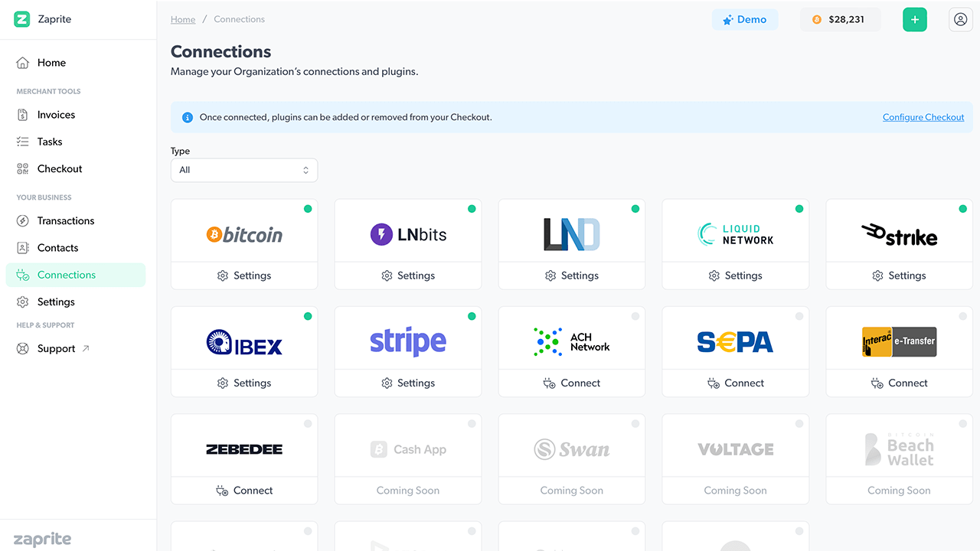This screenshot has width=980, height=551.
Task: Click the account avatar icon
Action: tap(960, 19)
